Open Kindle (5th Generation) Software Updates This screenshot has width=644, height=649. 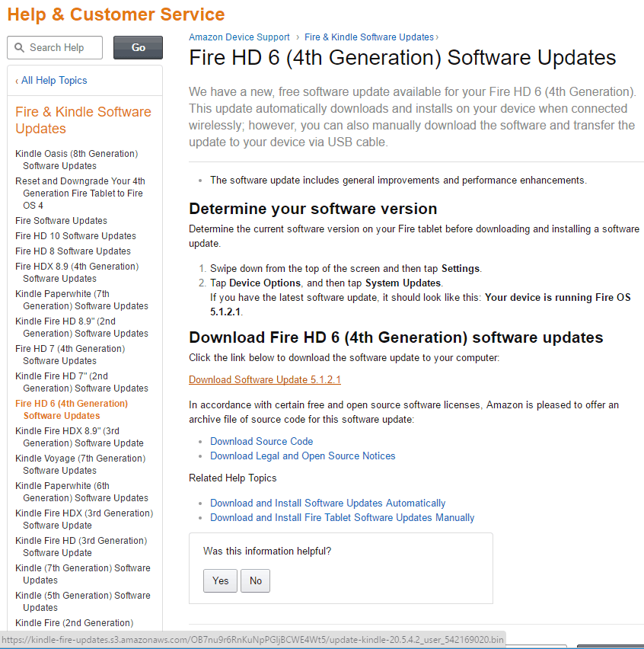83,602
